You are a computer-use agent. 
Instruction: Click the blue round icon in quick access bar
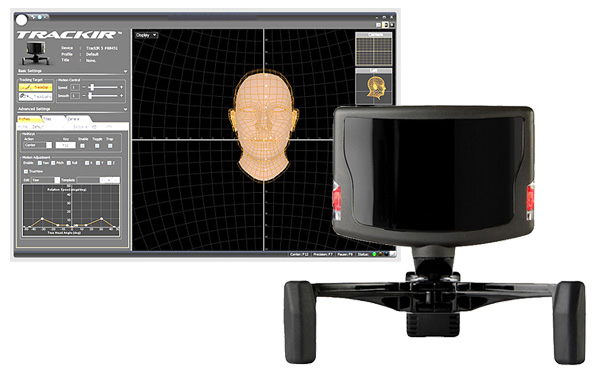click(39, 17)
